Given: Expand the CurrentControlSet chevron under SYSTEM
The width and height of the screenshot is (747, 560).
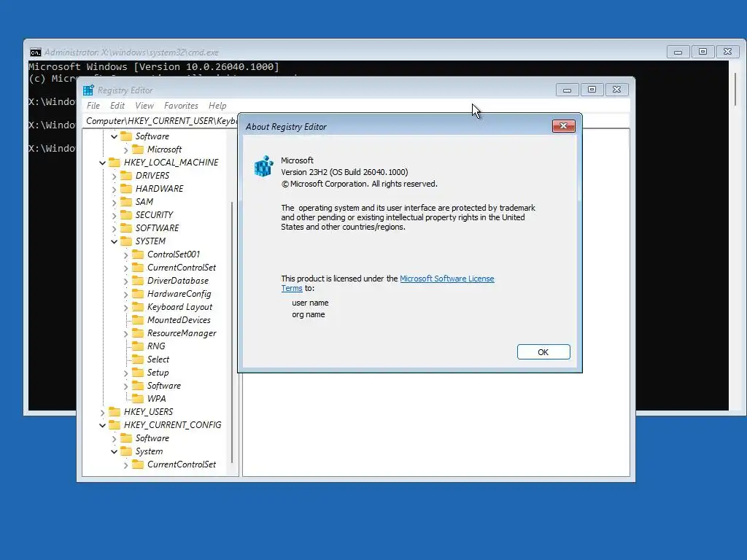Looking at the screenshot, I should (125, 268).
